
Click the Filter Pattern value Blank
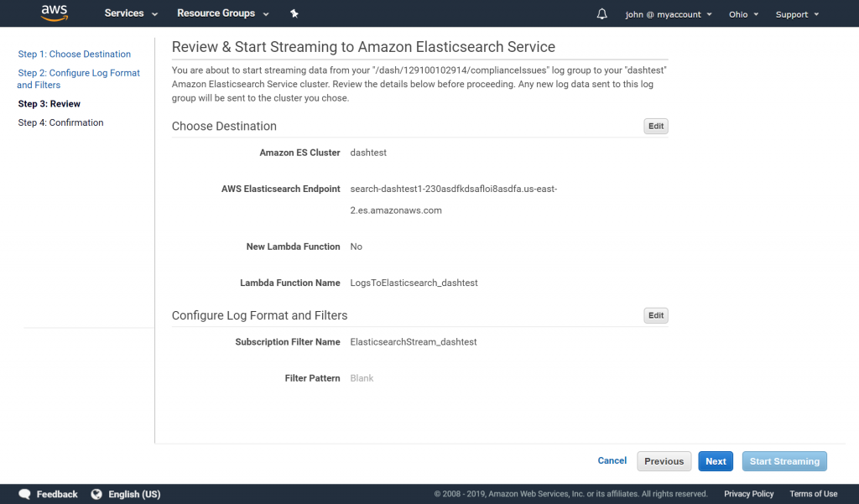362,378
